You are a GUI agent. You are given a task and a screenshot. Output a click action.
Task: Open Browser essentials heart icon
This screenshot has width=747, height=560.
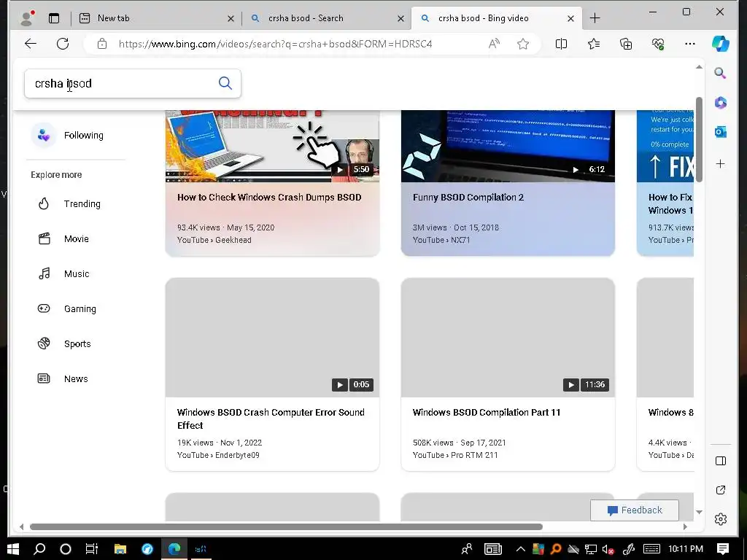click(x=658, y=44)
